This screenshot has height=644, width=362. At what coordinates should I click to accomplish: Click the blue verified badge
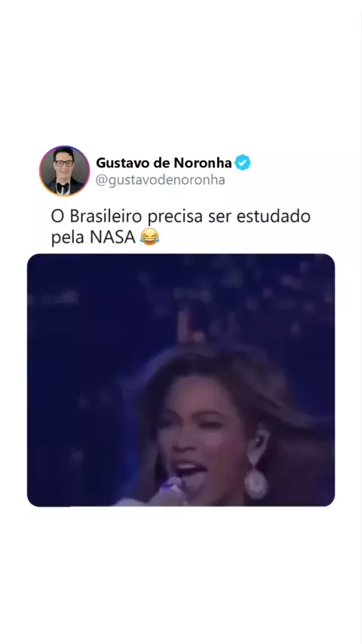[242, 163]
